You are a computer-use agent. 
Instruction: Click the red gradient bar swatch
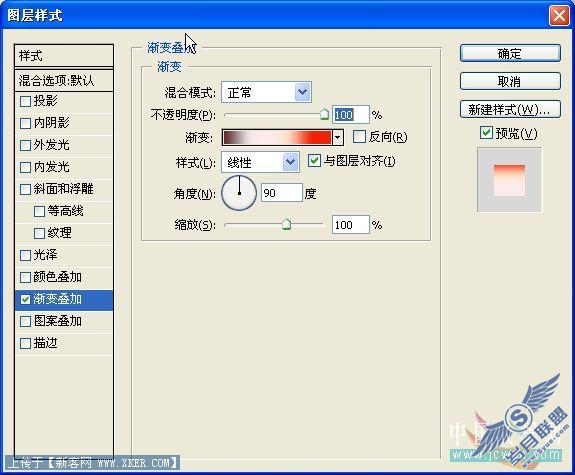pos(277,138)
